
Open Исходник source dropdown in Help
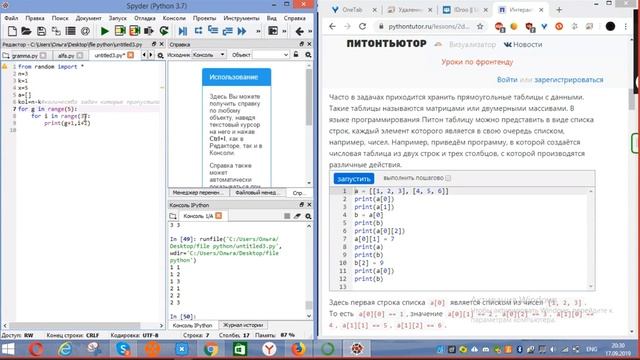click(209, 55)
